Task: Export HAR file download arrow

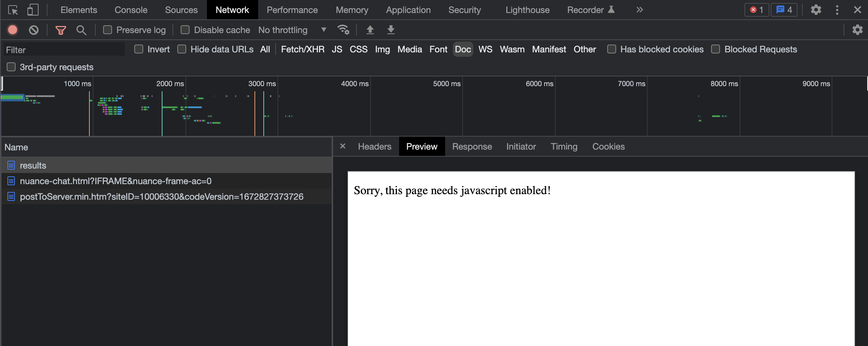Action: pos(391,30)
